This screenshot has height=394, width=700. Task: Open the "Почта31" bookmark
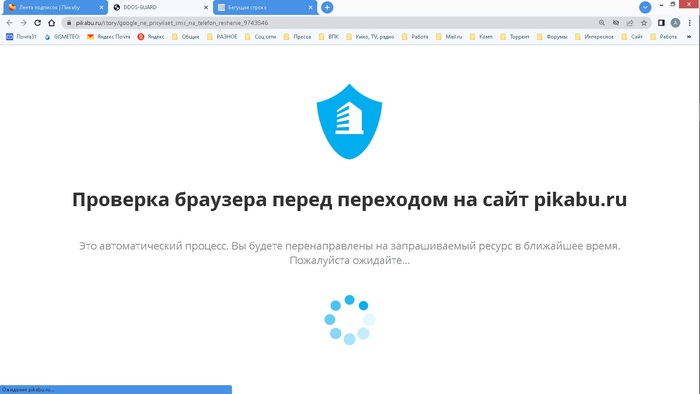coord(21,37)
